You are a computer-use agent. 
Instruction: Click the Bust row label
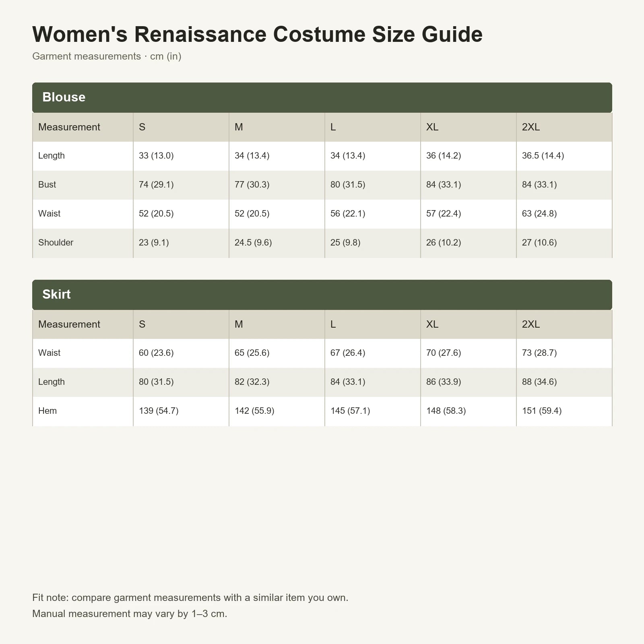pyautogui.click(x=47, y=185)
